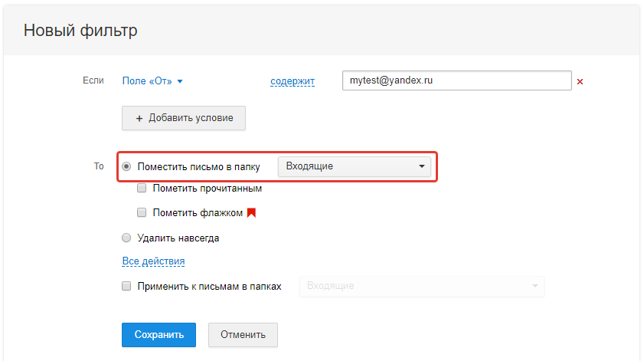Open the greyed-out Входящие folders dropdown
This screenshot has width=644, height=361.
421,286
